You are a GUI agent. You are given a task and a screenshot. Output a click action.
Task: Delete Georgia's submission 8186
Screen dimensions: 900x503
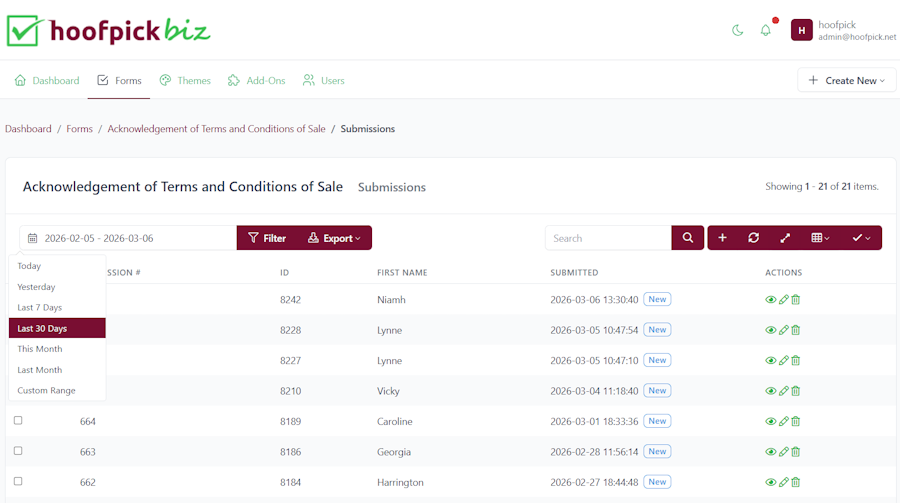point(796,452)
